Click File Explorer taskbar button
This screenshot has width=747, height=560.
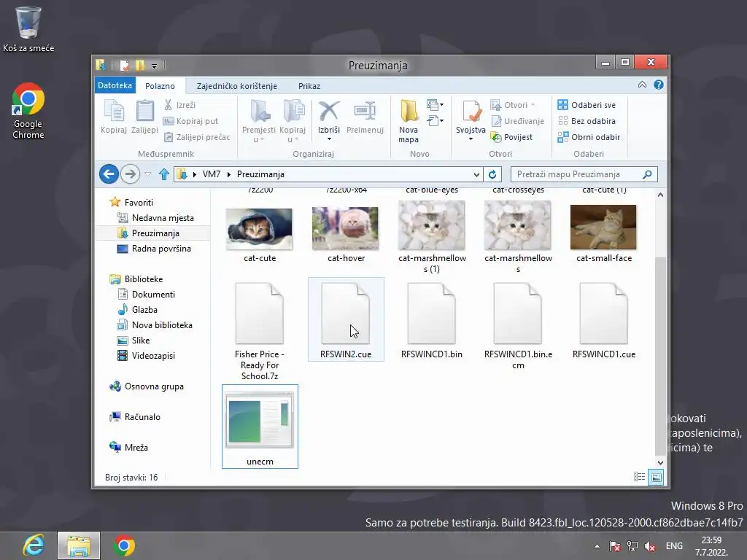pos(79,545)
